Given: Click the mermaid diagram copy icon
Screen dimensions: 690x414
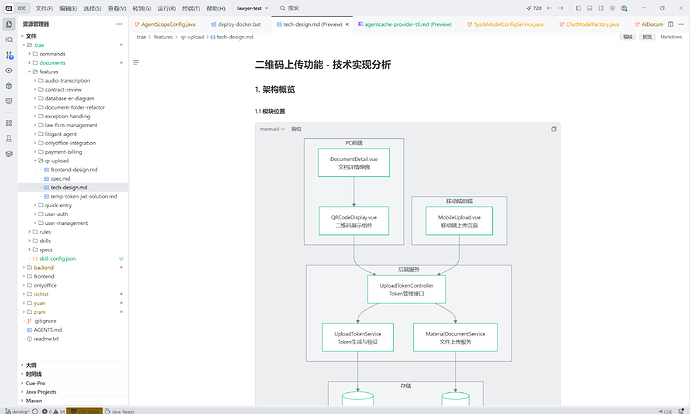Looking at the screenshot, I should (x=554, y=129).
